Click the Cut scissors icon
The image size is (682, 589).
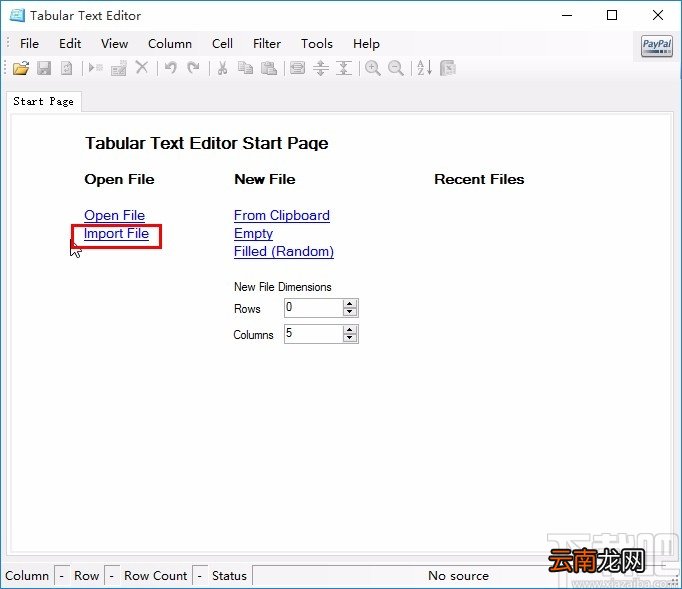tap(222, 68)
